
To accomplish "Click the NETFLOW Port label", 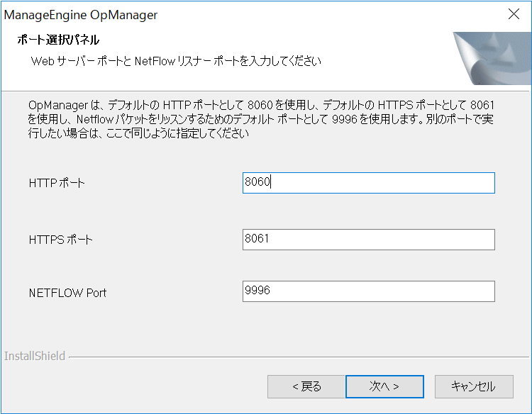I will tap(67, 293).
